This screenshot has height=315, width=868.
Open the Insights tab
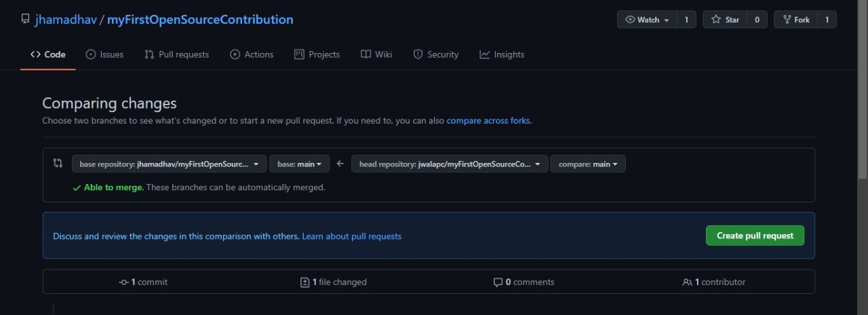(502, 54)
